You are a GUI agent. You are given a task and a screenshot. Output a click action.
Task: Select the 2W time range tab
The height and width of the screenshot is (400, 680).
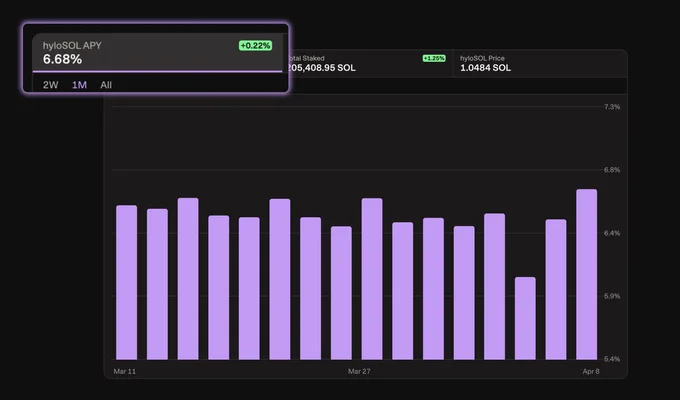(x=50, y=85)
